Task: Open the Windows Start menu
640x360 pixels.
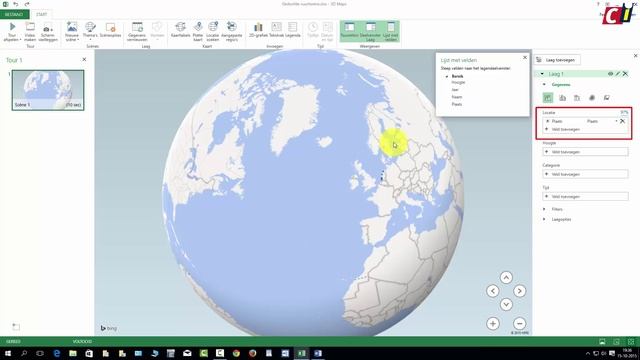Action: [7, 353]
